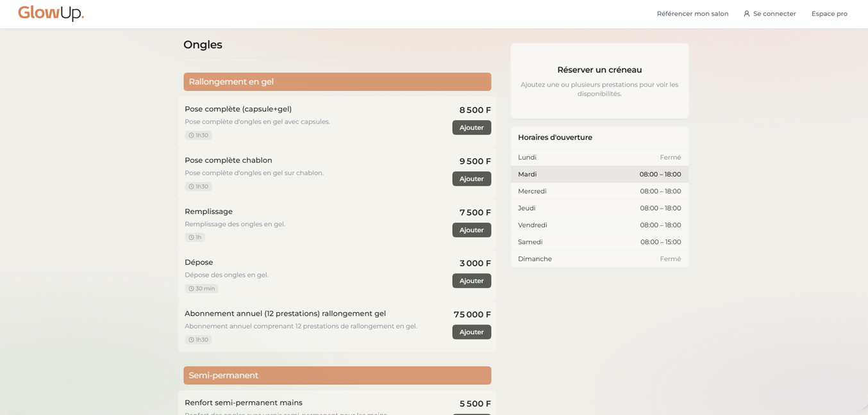Screen dimensions: 868x415
Task: Go to Espace pro
Action: [x=830, y=13]
